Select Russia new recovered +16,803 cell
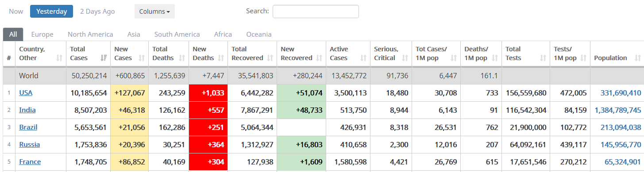 tap(301, 145)
